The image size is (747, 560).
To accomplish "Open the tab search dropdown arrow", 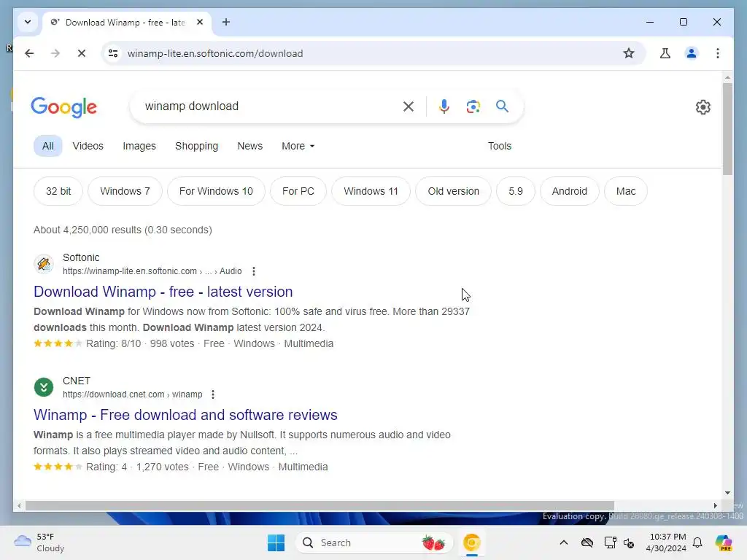I will 28,22.
